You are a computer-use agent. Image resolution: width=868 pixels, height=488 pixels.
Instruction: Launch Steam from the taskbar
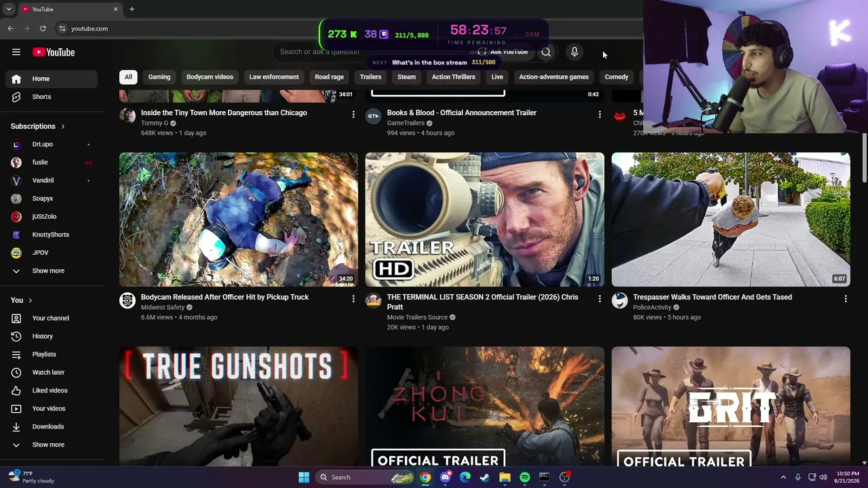coord(485,477)
